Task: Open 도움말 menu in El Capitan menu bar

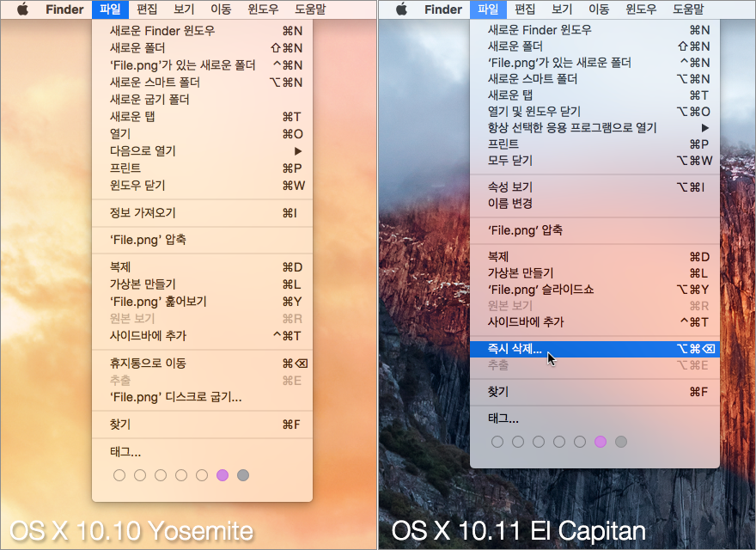Action: click(x=688, y=9)
